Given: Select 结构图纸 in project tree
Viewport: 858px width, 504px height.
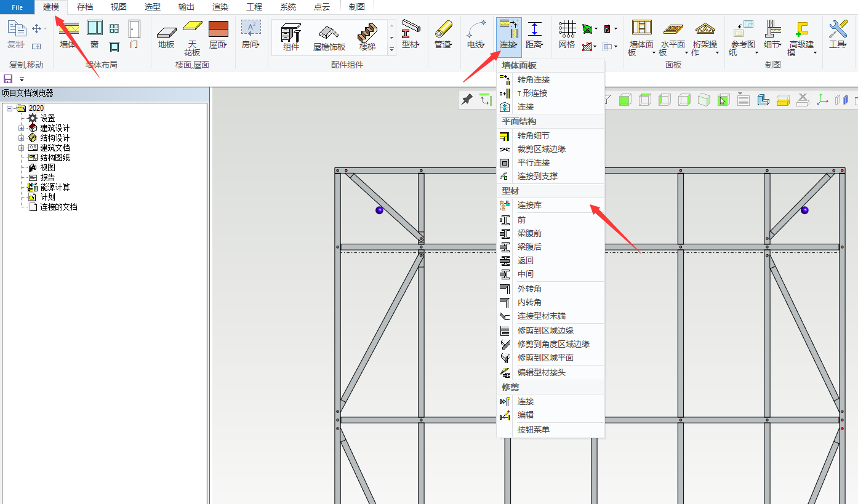Looking at the screenshot, I should (x=55, y=158).
